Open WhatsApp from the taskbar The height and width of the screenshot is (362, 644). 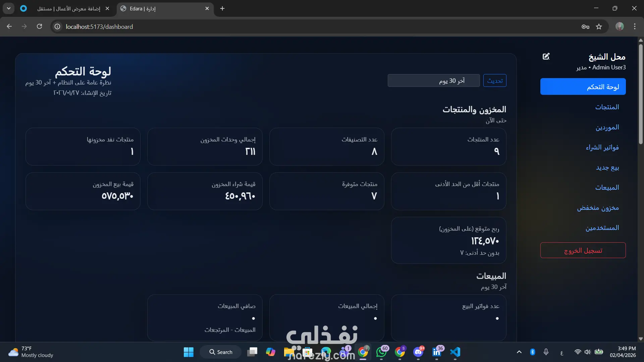[x=381, y=352]
